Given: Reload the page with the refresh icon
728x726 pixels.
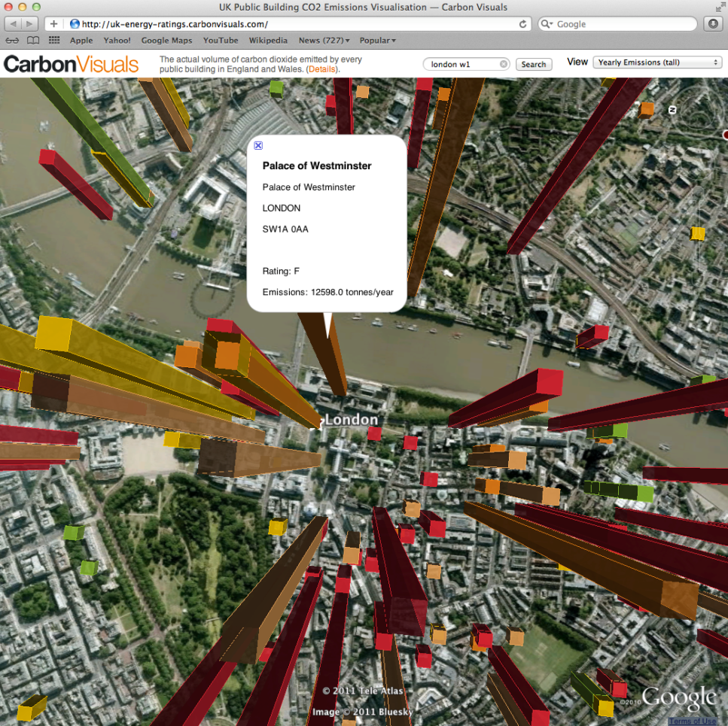Looking at the screenshot, I should [522, 24].
